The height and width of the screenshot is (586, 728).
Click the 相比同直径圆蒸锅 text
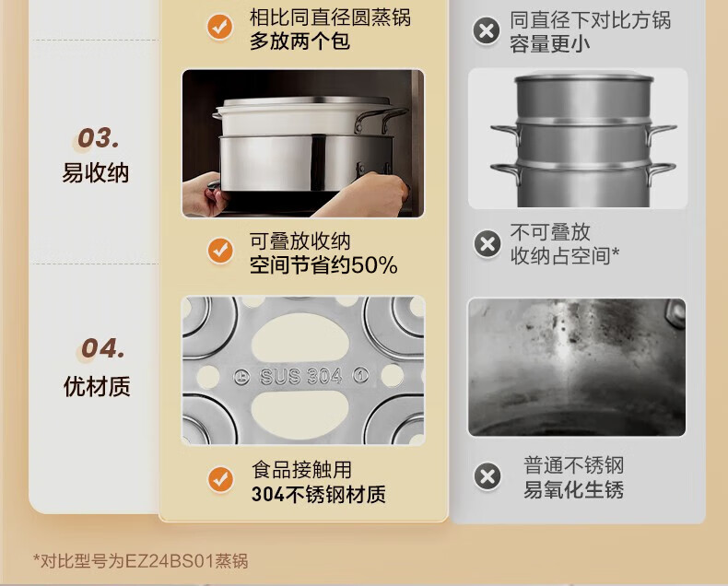[x=330, y=18]
